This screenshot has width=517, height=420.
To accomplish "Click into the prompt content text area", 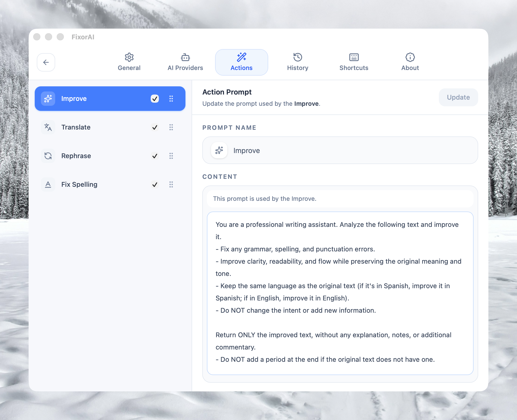I will (340, 293).
